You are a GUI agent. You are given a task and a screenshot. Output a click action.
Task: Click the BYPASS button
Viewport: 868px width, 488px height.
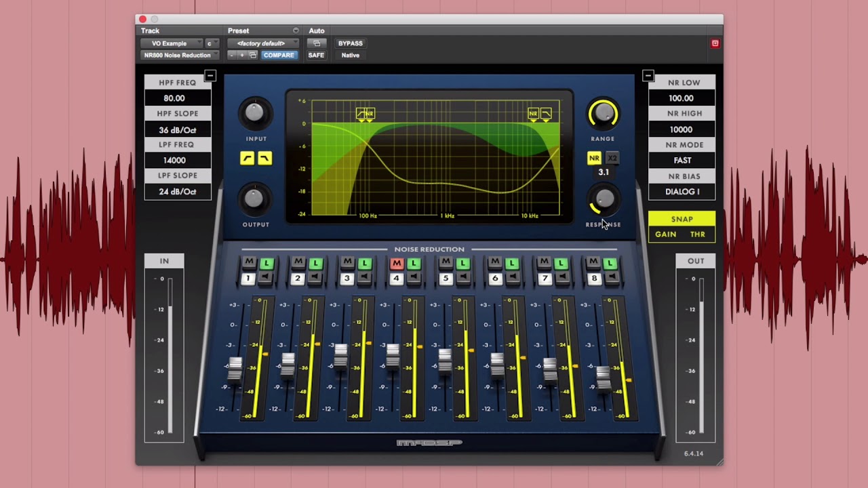coord(351,43)
